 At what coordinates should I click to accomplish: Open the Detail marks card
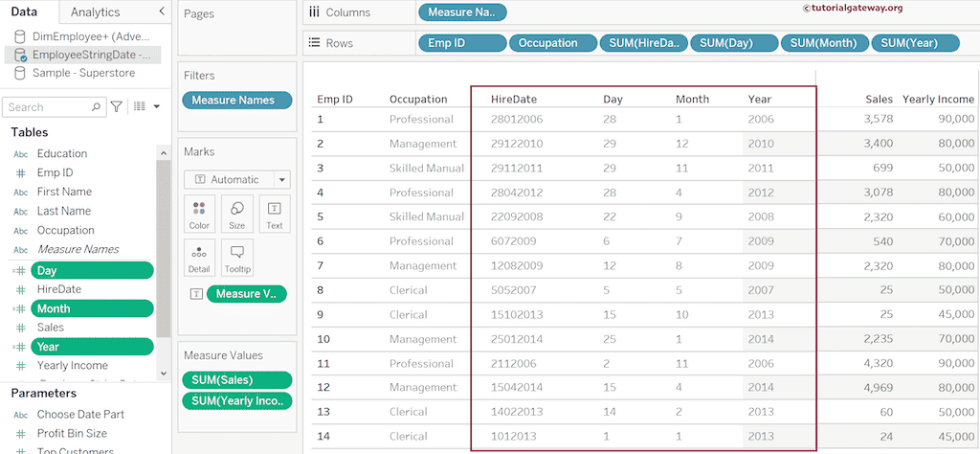pos(199,258)
